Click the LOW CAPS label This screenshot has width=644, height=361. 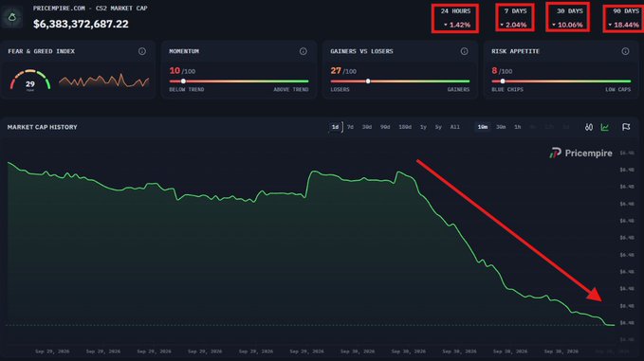tap(617, 89)
